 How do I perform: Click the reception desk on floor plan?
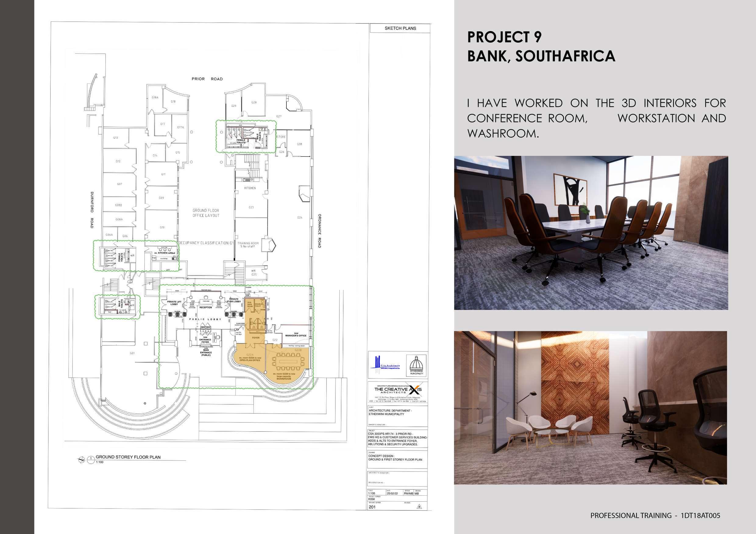[207, 301]
